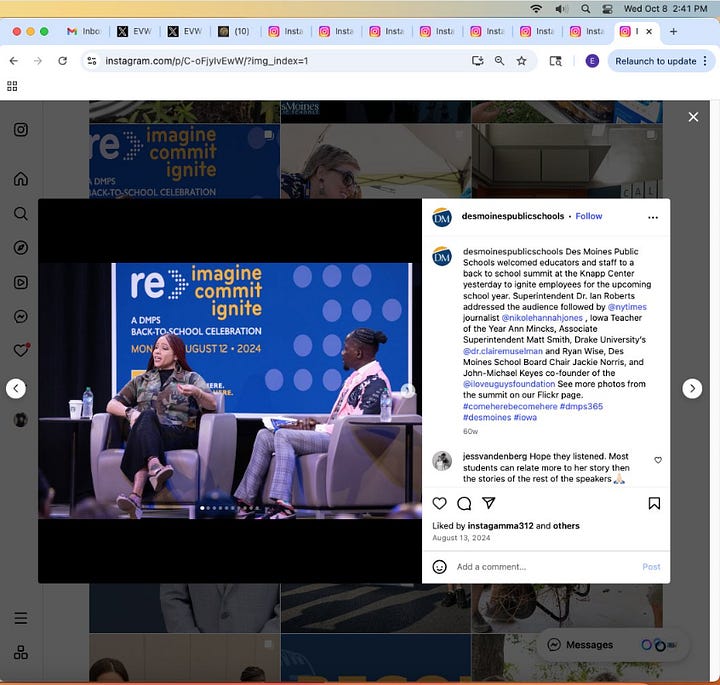The image size is (720, 685).
Task: Follow desmoinespublicschools
Action: coord(589,216)
